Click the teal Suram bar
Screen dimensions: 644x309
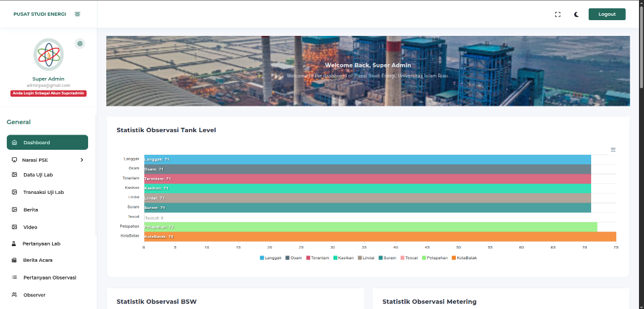(367, 208)
